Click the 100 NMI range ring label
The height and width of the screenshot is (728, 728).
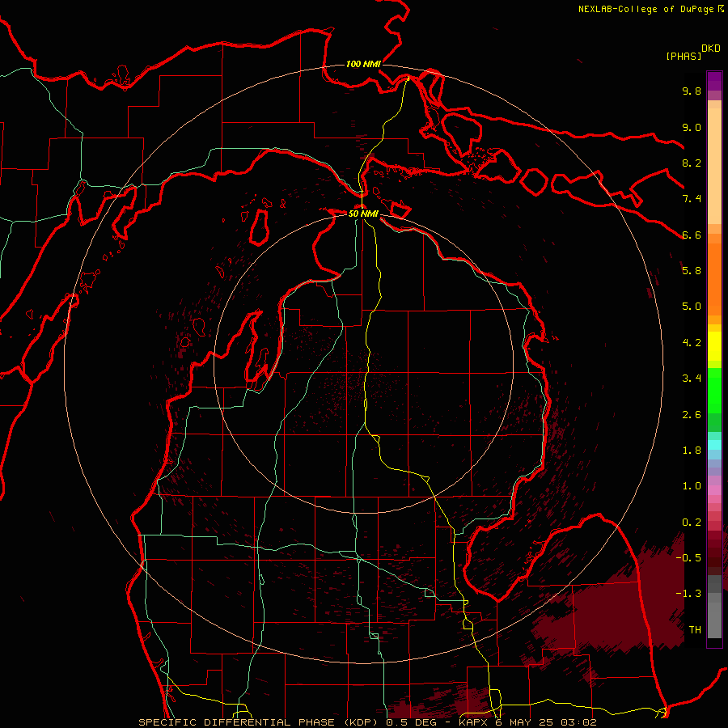coord(363,64)
